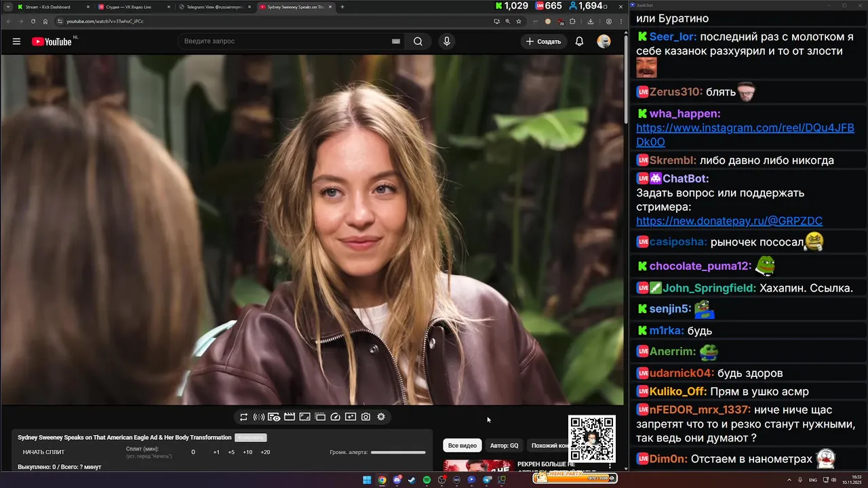Screen dimensions: 868x488
Task: Open the YouTube account avatar menu
Action: 604,41
